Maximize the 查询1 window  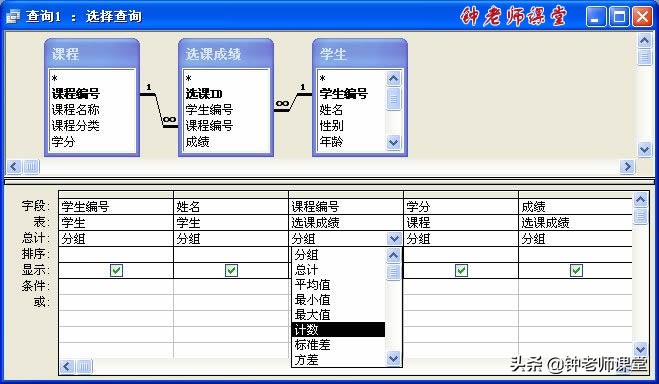click(x=619, y=17)
